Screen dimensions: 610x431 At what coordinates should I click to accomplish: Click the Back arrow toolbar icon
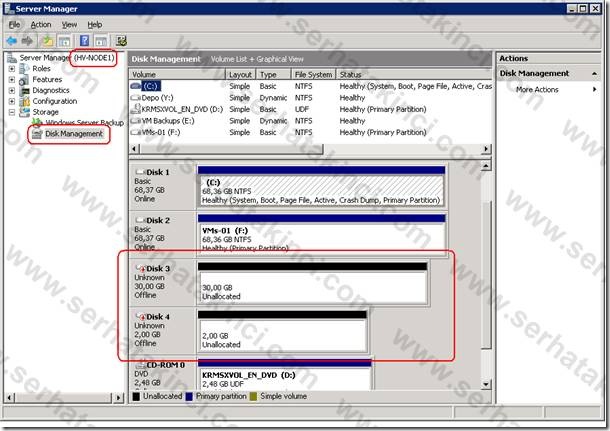pos(12,41)
